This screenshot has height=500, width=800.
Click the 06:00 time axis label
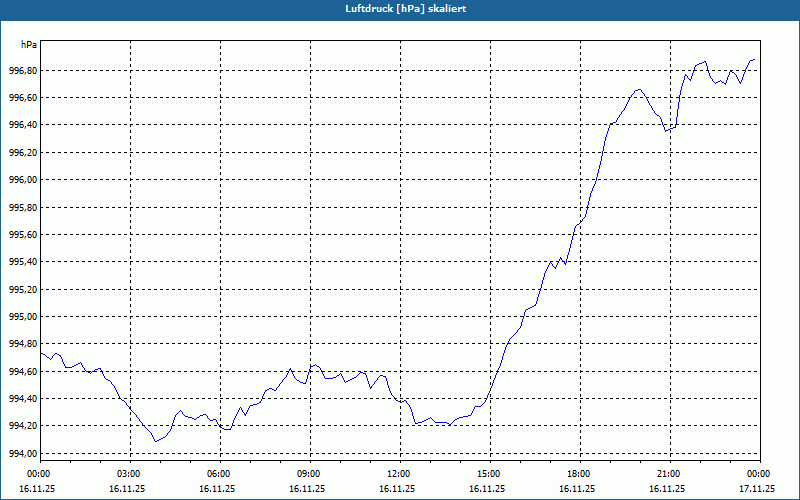coord(220,474)
